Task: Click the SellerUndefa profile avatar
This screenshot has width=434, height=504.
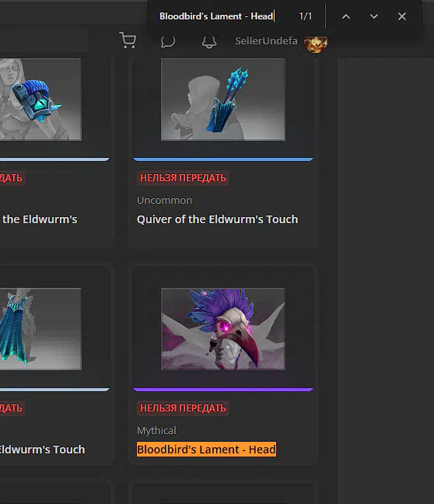Action: point(316,44)
